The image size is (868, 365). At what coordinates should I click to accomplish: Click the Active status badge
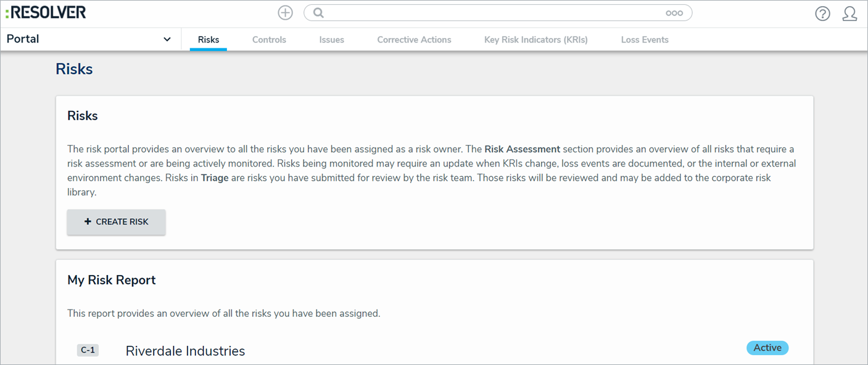tap(767, 348)
